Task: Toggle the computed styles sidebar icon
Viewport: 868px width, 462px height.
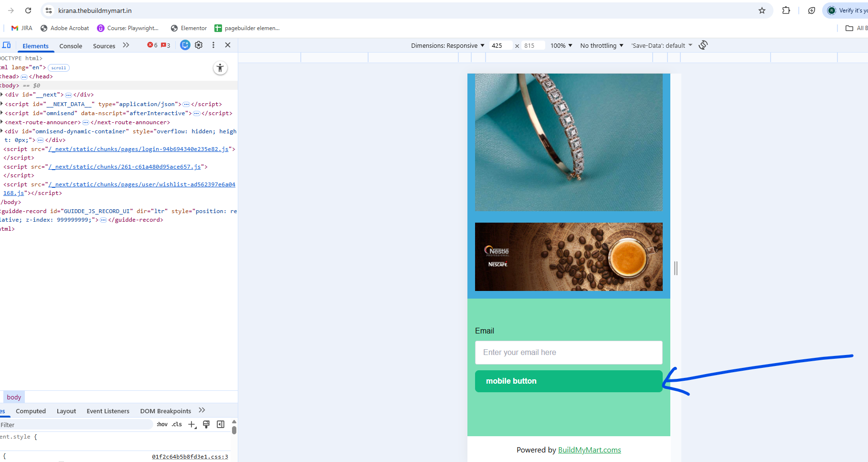Action: (221, 424)
